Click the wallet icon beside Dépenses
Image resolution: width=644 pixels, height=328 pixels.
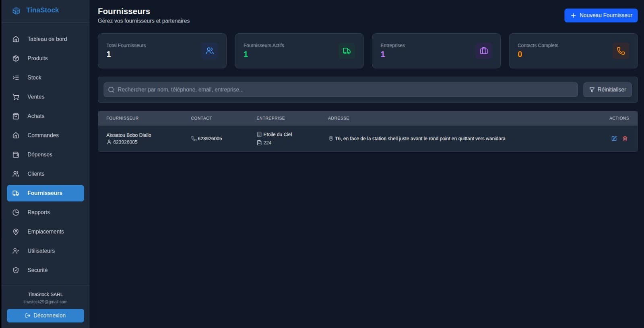[x=16, y=155]
